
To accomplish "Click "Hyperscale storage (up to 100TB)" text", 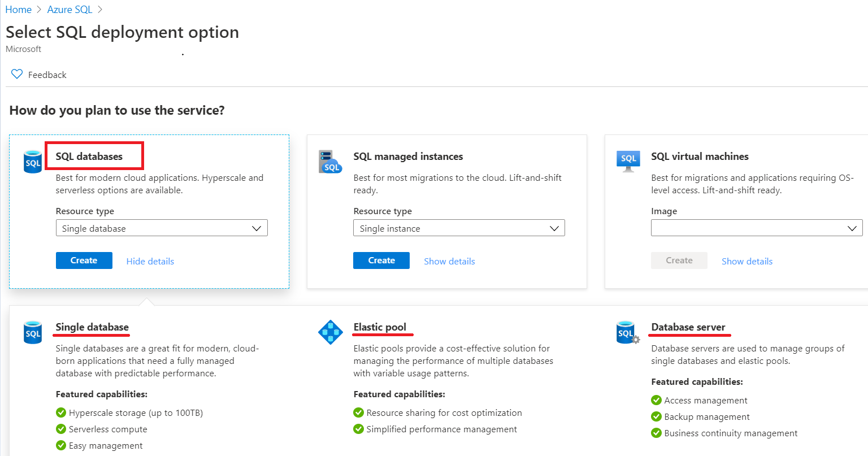I will [x=136, y=413].
